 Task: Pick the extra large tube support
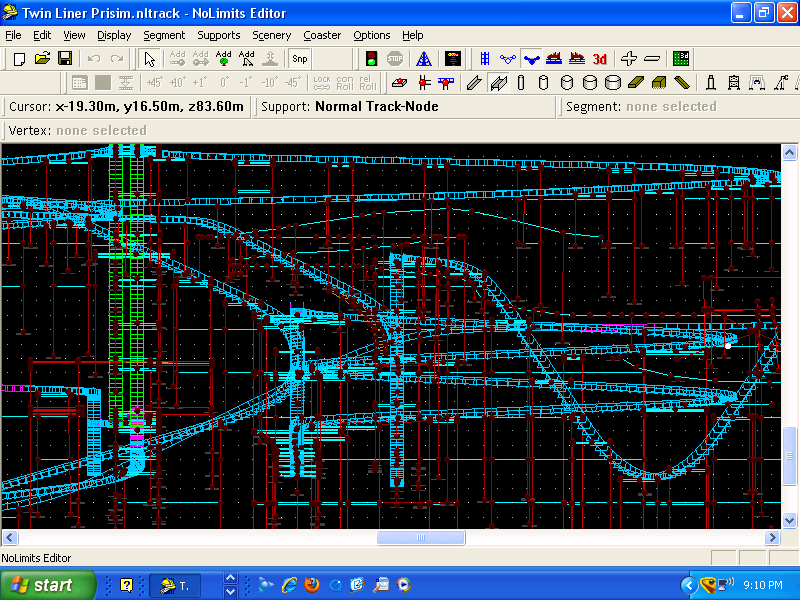click(612, 83)
